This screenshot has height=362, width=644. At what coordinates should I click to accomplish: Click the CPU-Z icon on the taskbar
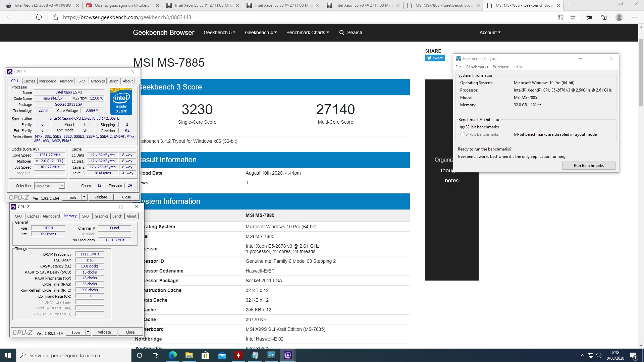pyautogui.click(x=288, y=355)
